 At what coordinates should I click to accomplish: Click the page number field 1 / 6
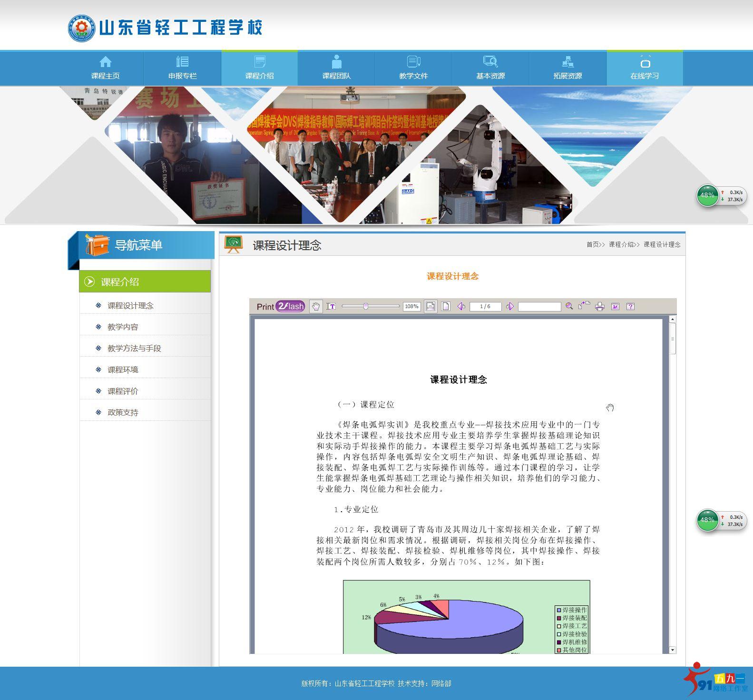click(485, 307)
